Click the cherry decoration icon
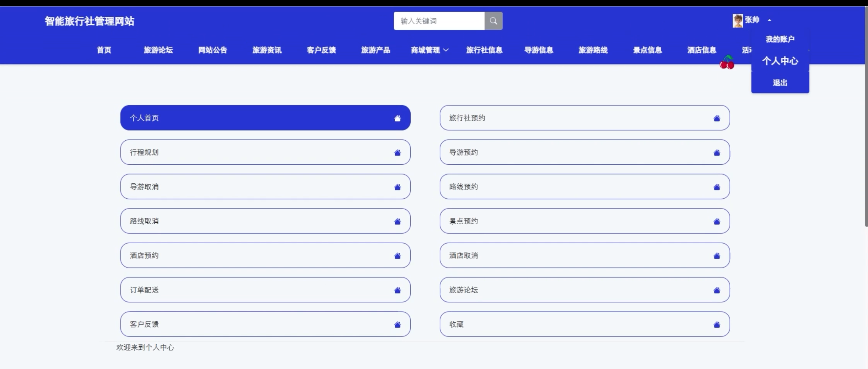 (727, 63)
